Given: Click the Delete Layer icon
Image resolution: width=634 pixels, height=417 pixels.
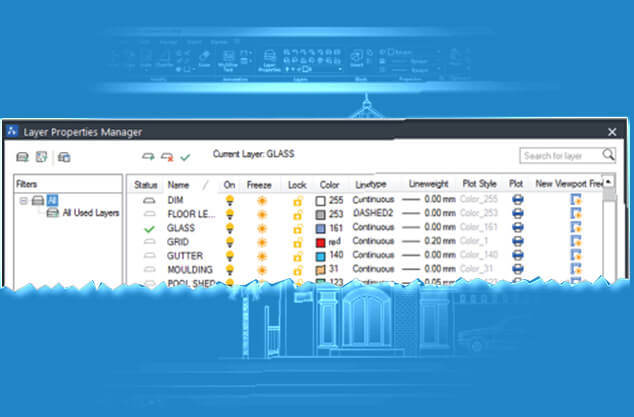Looking at the screenshot, I should click(167, 157).
